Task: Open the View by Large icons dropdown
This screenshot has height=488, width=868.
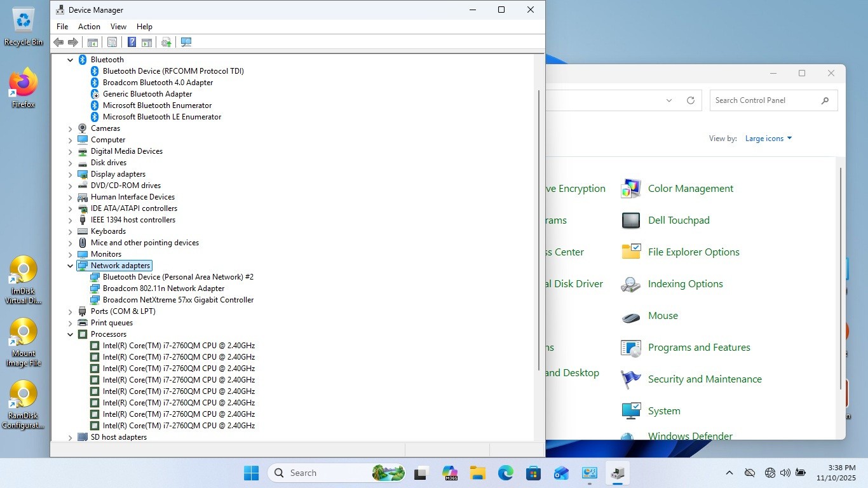Action: click(x=768, y=139)
